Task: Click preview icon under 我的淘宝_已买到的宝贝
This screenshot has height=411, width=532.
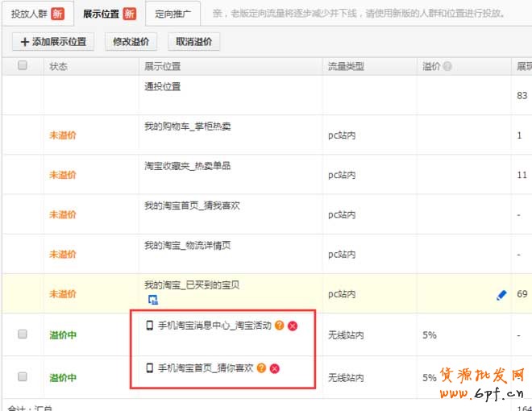Action: point(152,300)
